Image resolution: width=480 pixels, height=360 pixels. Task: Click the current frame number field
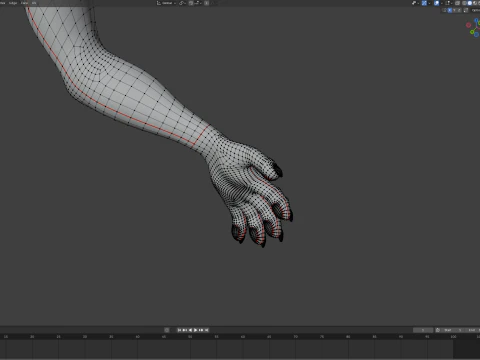click(x=423, y=330)
